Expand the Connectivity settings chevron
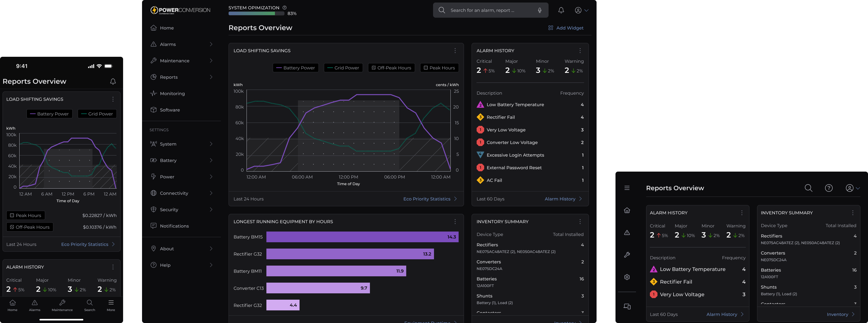This screenshot has width=868, height=323. coord(211,193)
